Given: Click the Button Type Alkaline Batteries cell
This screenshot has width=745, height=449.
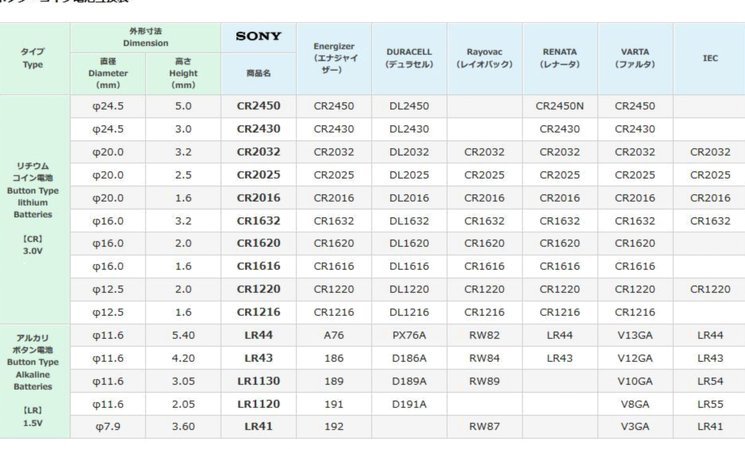Looking at the screenshot, I should (33, 381).
